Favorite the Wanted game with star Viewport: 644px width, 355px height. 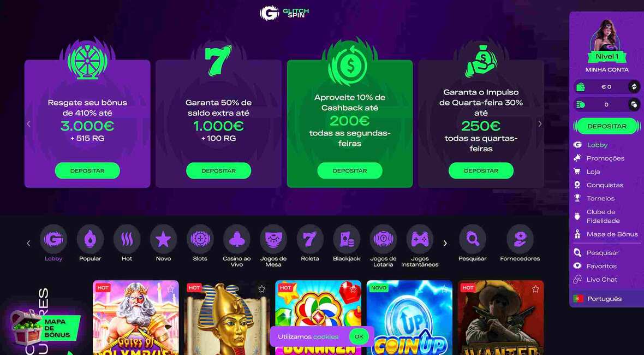535,289
